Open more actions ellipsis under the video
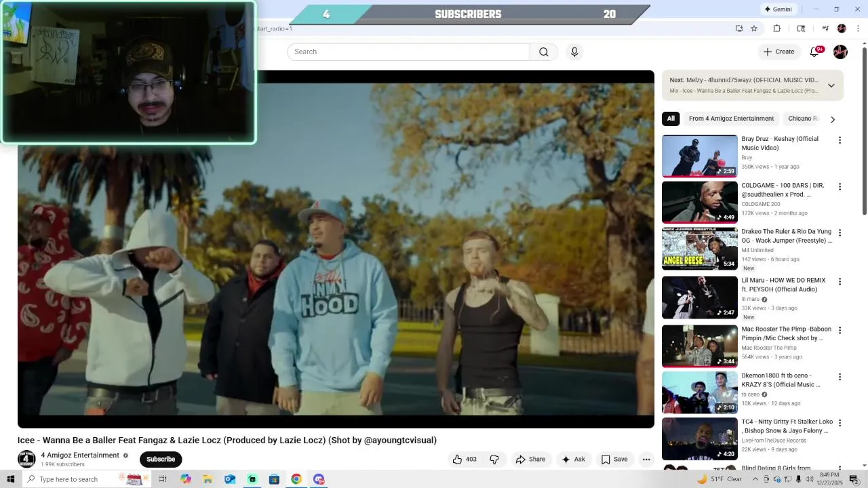Screen dimensions: 868x488 (x=646, y=460)
